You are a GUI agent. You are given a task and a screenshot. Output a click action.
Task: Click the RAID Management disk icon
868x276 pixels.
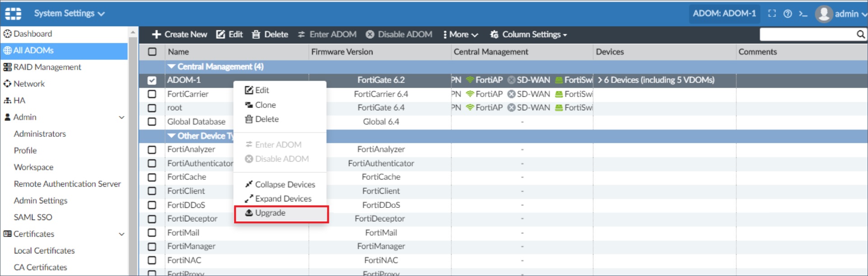[x=8, y=67]
